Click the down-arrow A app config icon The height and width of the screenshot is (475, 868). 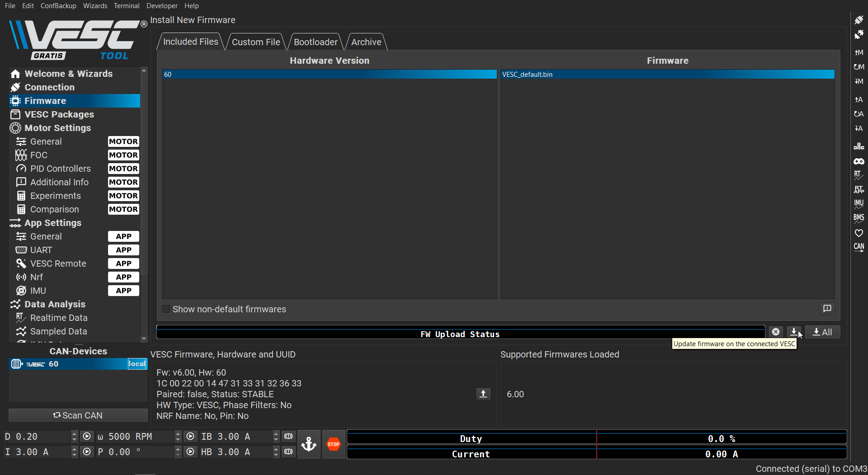[x=859, y=128]
